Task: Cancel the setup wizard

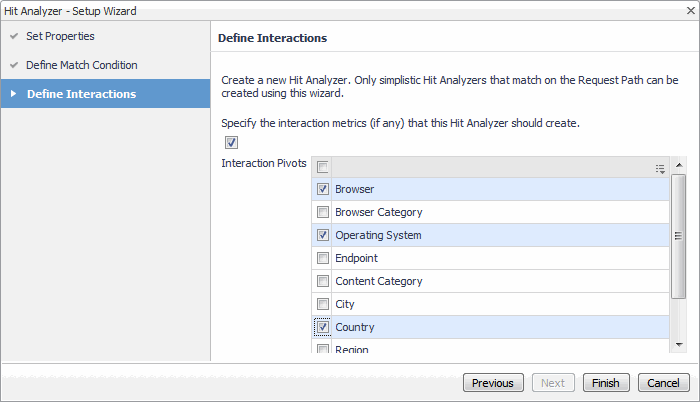Action: pos(663,383)
